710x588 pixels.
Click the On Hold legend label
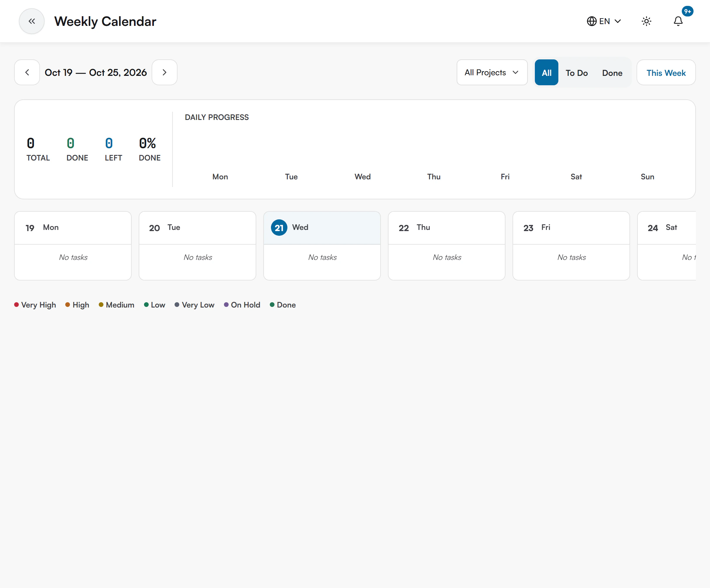[x=245, y=305]
